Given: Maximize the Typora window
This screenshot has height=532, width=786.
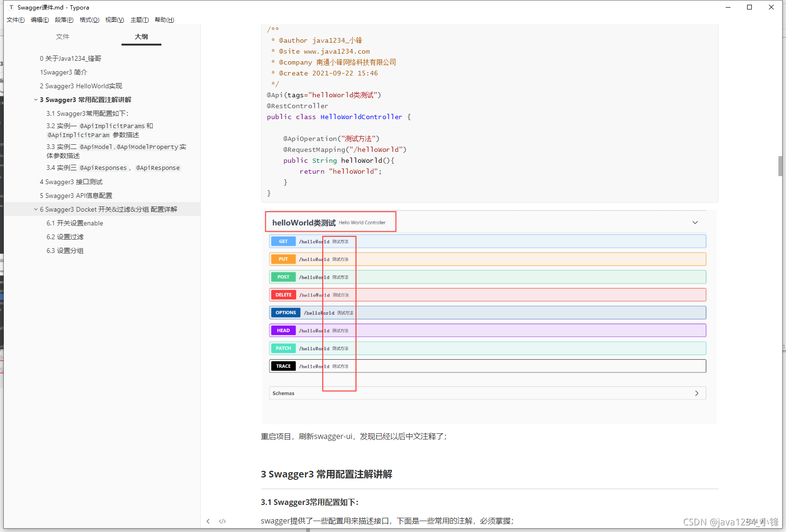Looking at the screenshot, I should 749,7.
